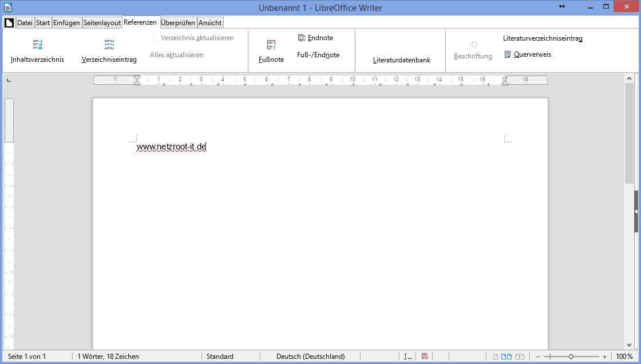Image resolution: width=641 pixels, height=364 pixels.
Task: Click the Deutsch (Deutschland) language field
Action: click(x=311, y=356)
